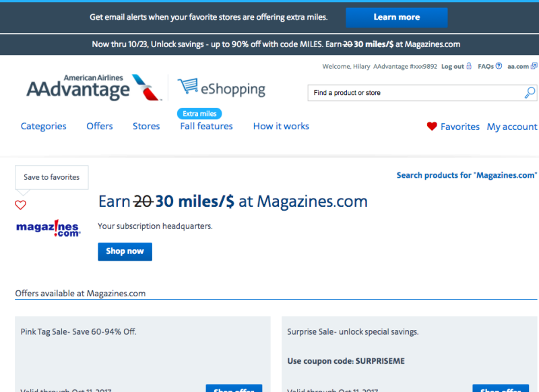Image resolution: width=539 pixels, height=392 pixels.
Task: Open the Fall features menu
Action: (x=207, y=126)
